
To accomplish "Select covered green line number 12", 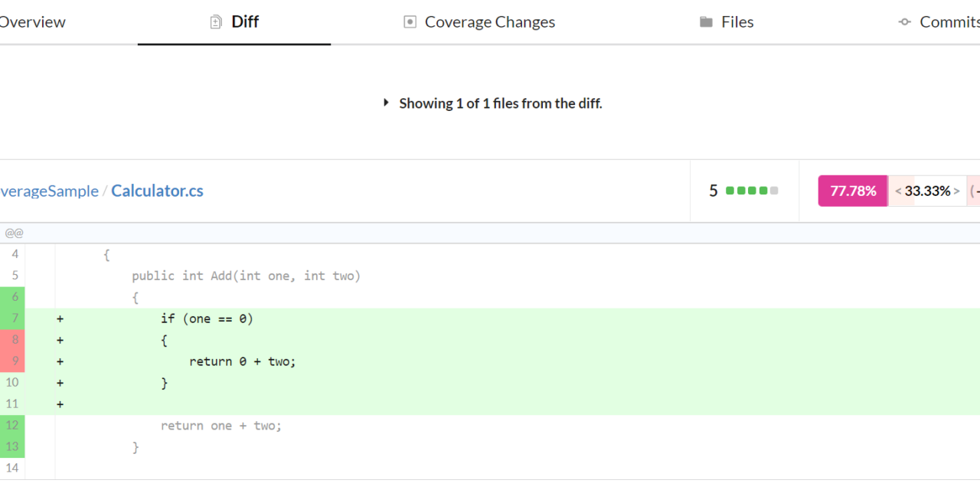I will [14, 426].
